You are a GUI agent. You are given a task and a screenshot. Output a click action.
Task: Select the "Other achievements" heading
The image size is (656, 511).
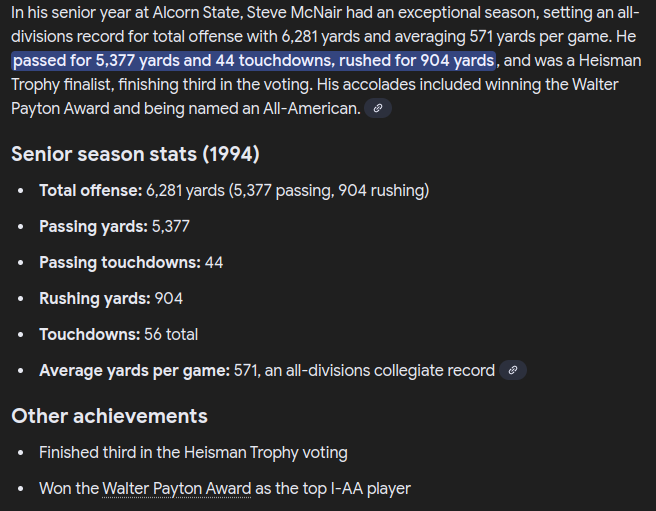pyautogui.click(x=109, y=416)
